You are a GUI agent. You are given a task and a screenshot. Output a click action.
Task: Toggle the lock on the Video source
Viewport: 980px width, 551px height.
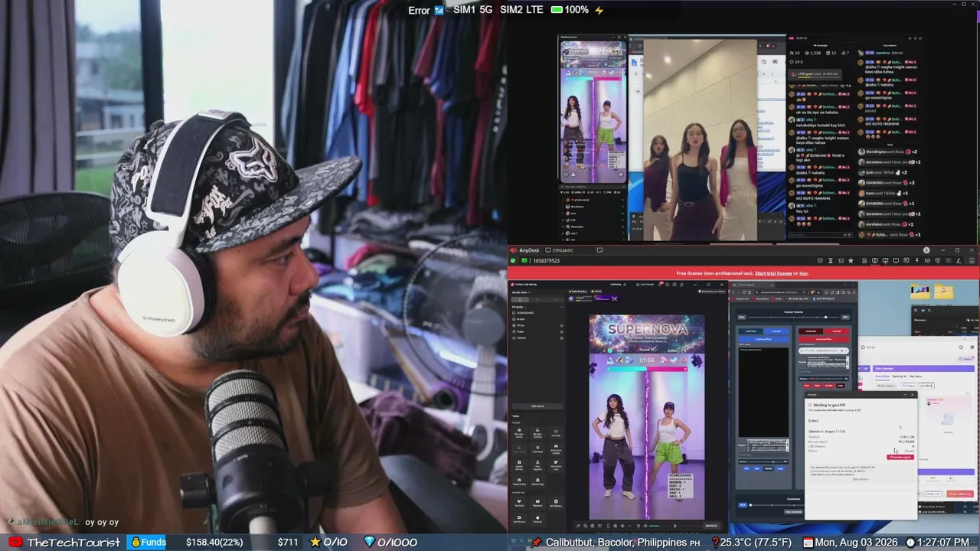point(561,331)
